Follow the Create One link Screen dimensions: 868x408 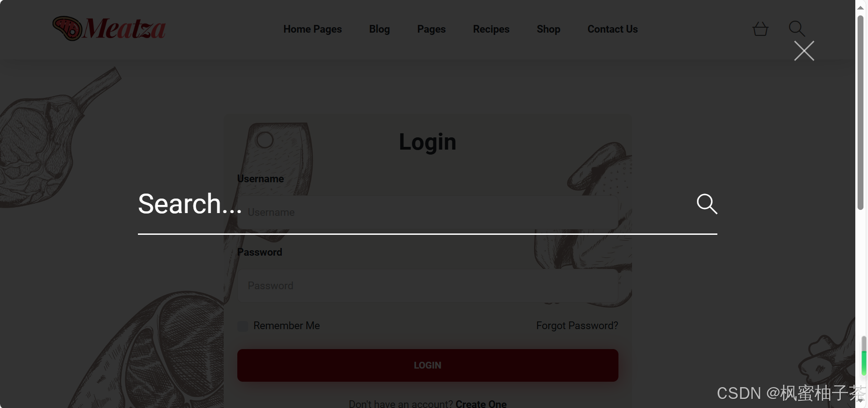click(x=481, y=403)
